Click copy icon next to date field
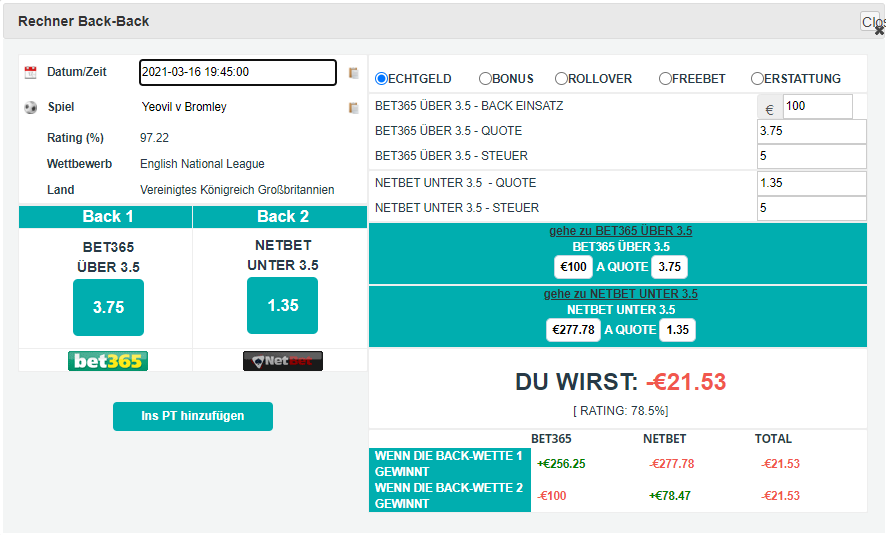 pyautogui.click(x=353, y=73)
